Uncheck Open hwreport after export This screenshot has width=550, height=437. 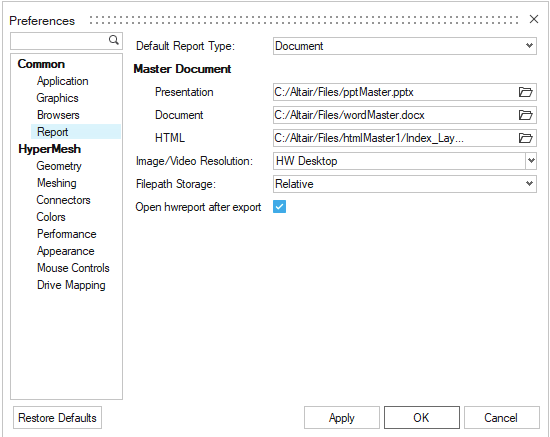click(280, 207)
